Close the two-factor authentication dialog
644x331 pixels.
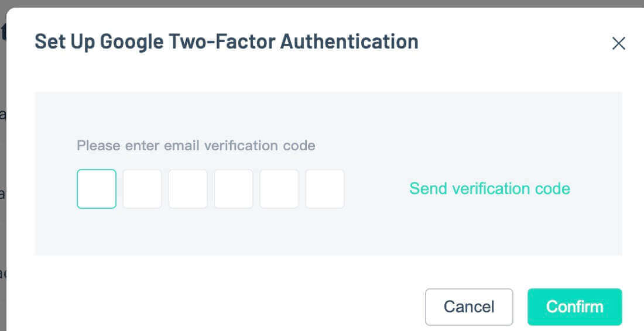tap(618, 43)
